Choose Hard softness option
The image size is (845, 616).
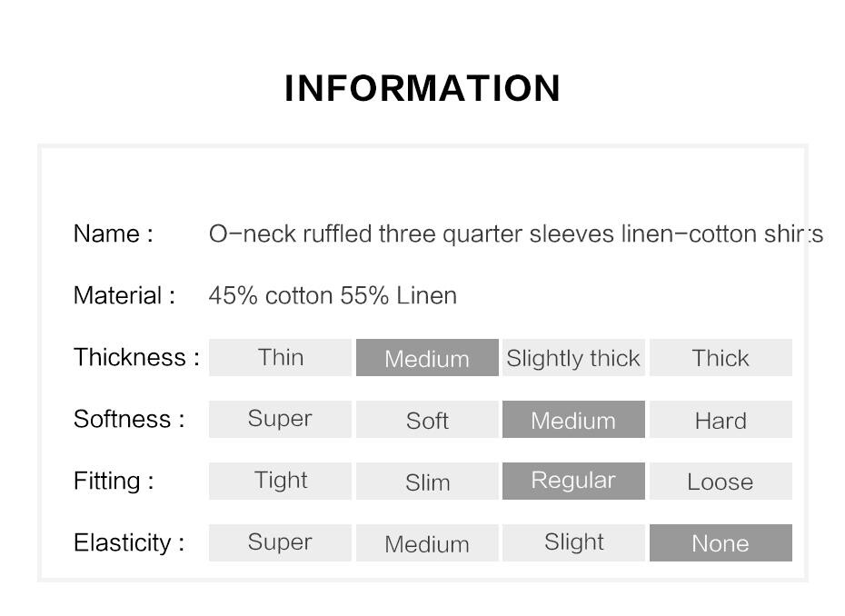721,419
